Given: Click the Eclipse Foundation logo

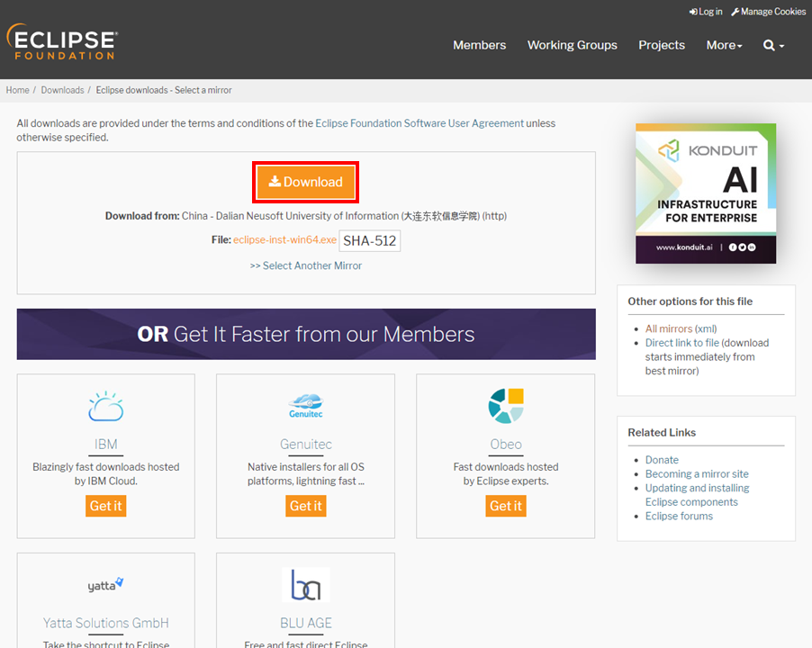Looking at the screenshot, I should click(62, 42).
